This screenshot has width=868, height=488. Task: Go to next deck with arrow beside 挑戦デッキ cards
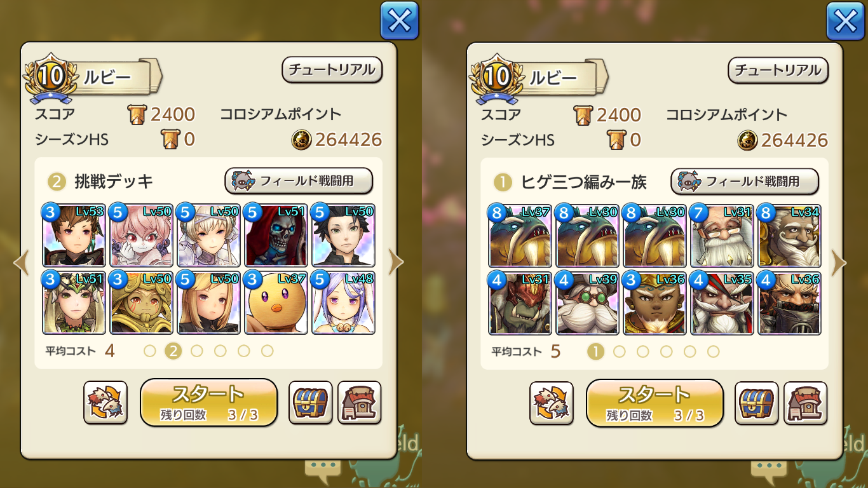pos(395,262)
